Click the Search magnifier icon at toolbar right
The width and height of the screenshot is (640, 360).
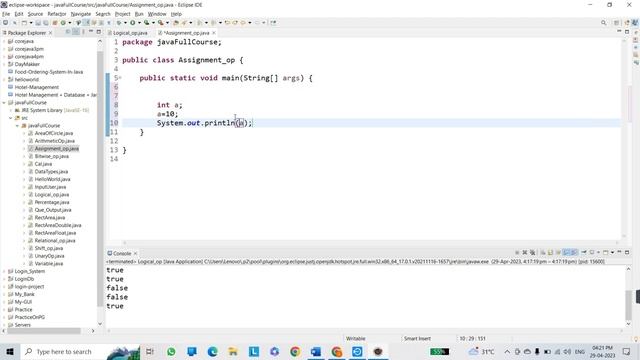(603, 23)
